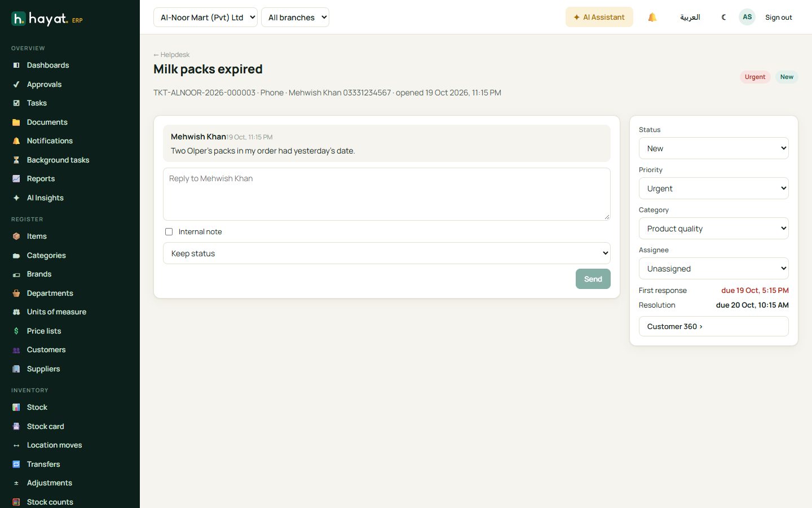
Task: Open the Keep status dropdown
Action: 387,253
